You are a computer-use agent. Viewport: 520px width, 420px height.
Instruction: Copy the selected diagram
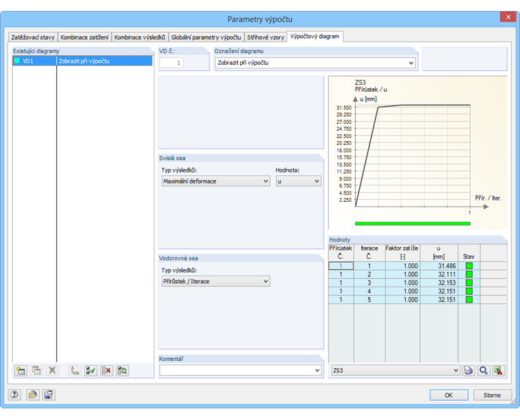tap(36, 370)
